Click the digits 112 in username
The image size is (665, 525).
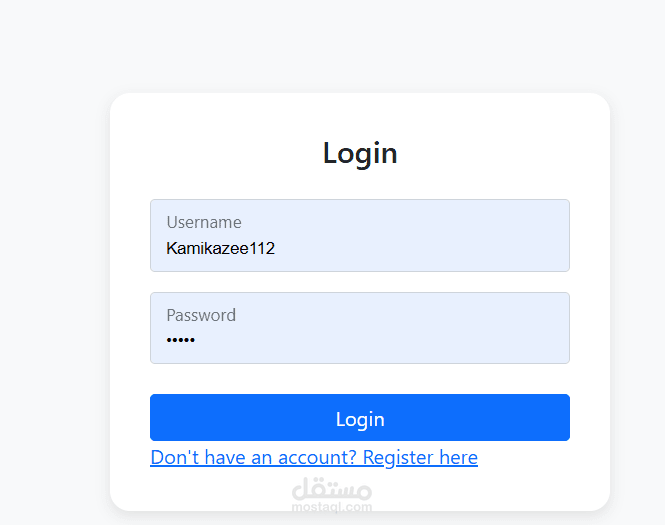tap(263, 249)
